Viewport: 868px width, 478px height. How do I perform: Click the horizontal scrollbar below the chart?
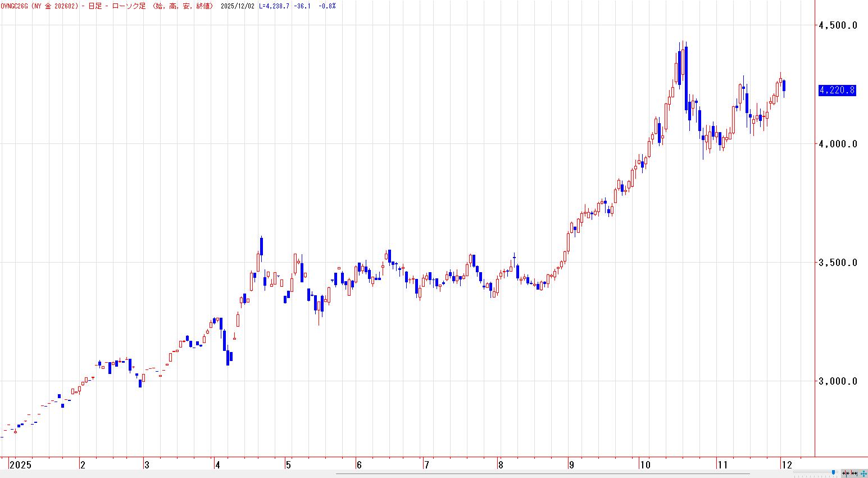point(542,474)
